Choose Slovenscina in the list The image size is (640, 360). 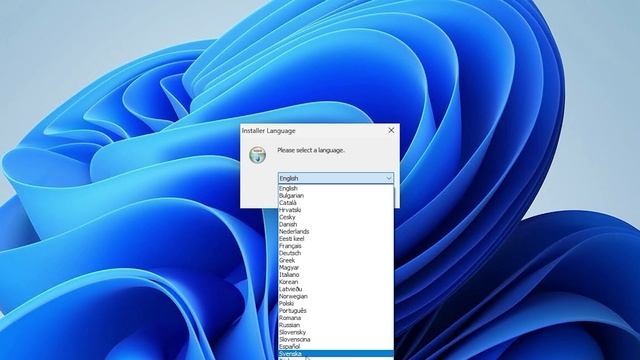[336, 340]
